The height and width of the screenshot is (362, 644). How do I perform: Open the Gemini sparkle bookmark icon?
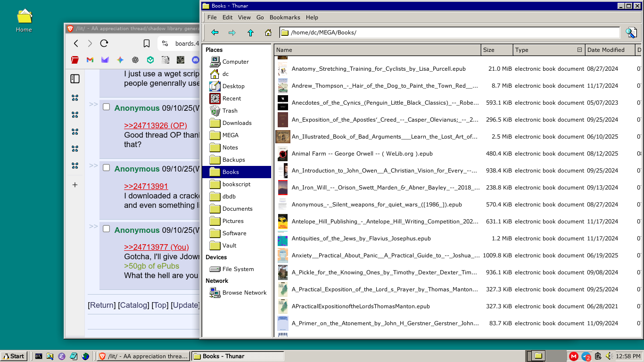pyautogui.click(x=120, y=60)
